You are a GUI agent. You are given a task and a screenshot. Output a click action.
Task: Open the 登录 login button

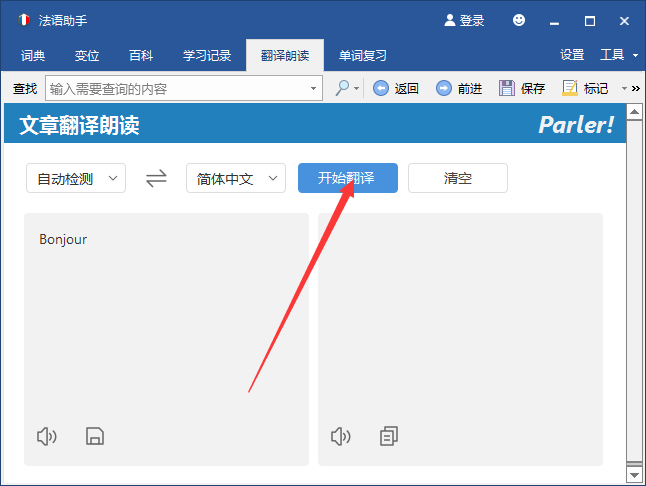point(464,20)
